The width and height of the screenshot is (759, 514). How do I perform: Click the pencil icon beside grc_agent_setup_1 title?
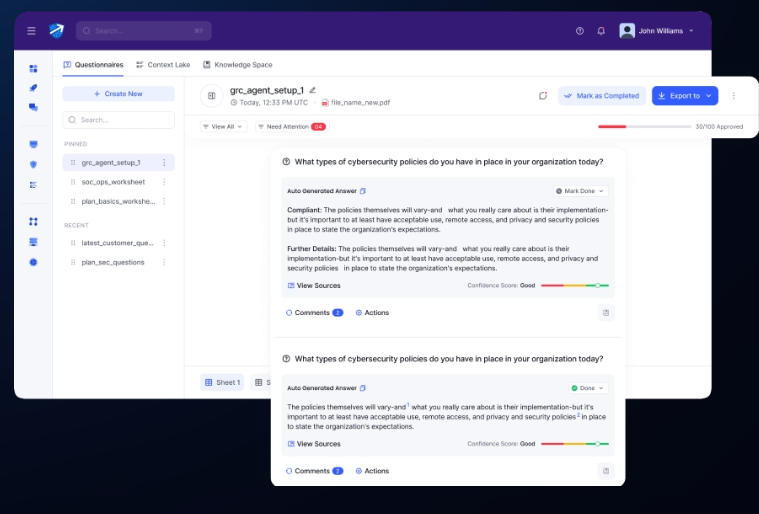[313, 90]
